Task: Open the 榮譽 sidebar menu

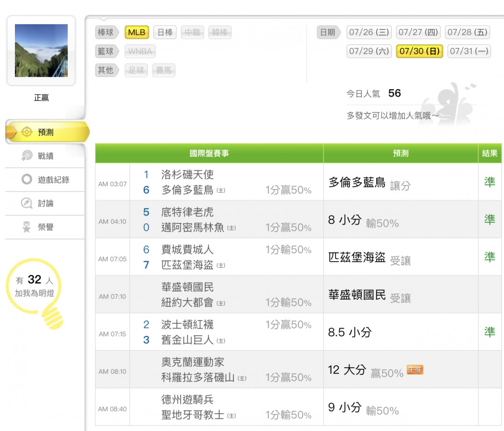Action: (x=45, y=227)
